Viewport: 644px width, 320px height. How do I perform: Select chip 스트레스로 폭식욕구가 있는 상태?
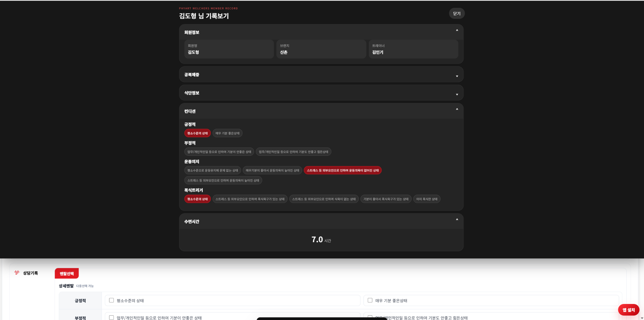coord(250,199)
